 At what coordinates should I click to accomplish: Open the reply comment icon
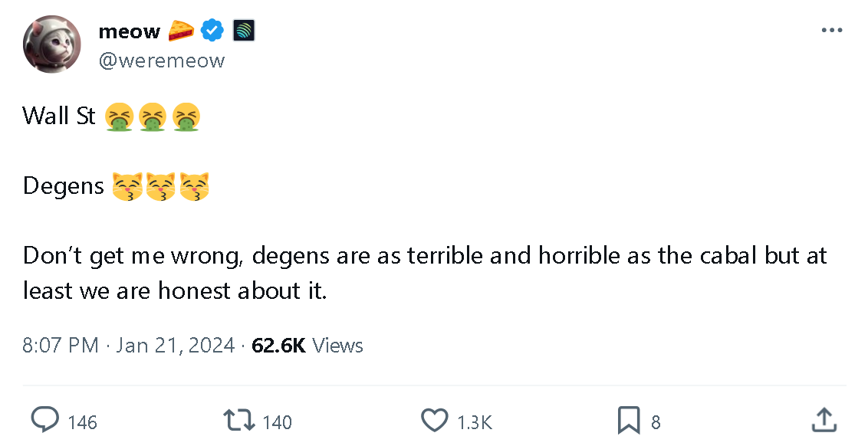pyautogui.click(x=45, y=420)
